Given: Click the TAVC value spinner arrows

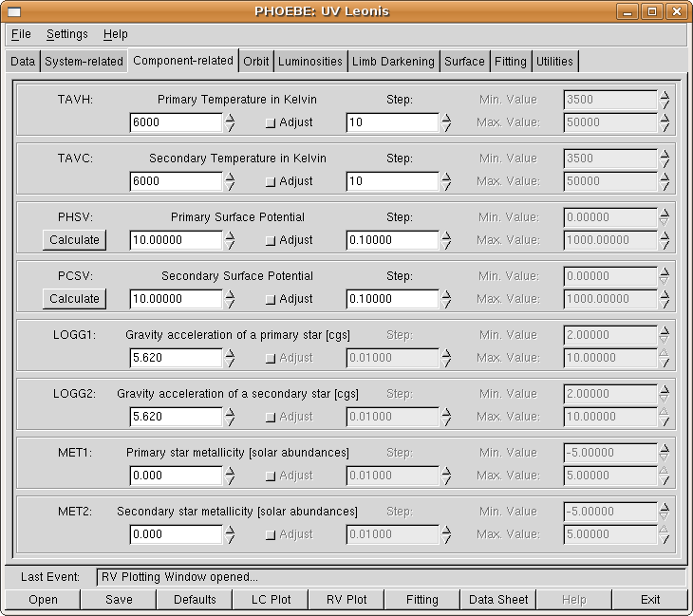Looking at the screenshot, I should tap(230, 181).
